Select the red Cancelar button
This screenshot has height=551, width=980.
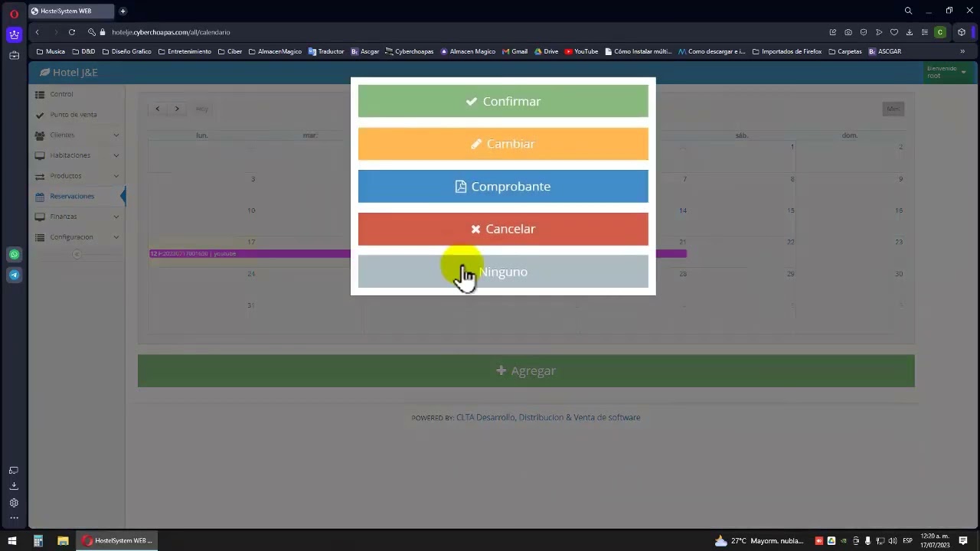tap(503, 229)
